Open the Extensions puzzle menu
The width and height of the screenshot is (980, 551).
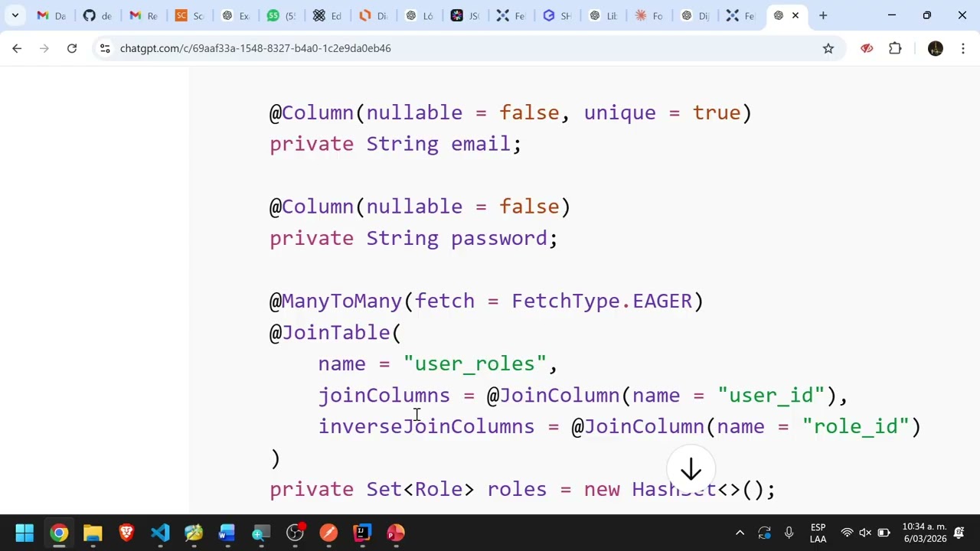pos(895,48)
